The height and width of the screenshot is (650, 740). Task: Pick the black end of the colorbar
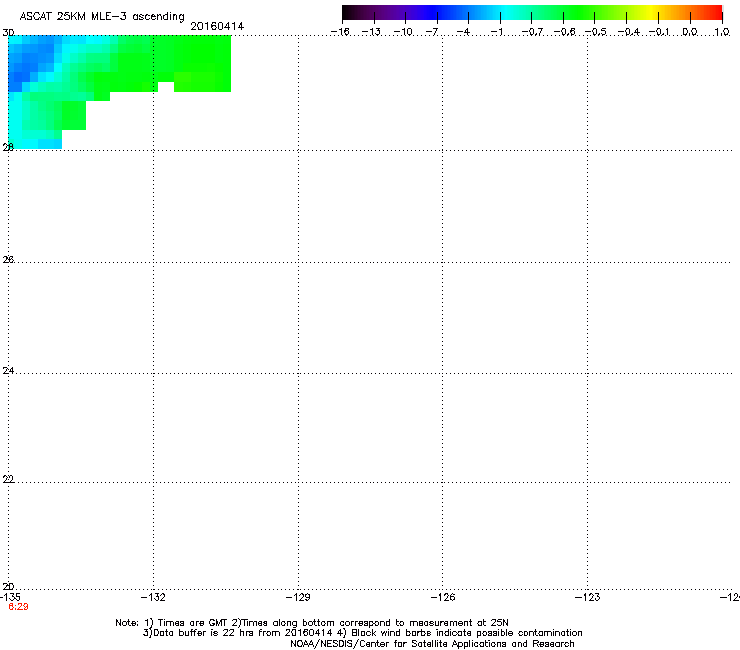[x=349, y=13]
